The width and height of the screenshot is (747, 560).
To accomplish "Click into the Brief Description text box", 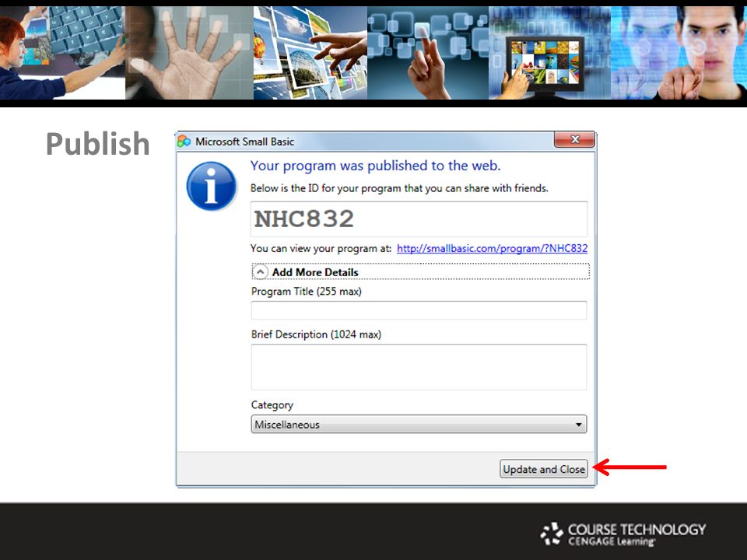I will point(419,367).
